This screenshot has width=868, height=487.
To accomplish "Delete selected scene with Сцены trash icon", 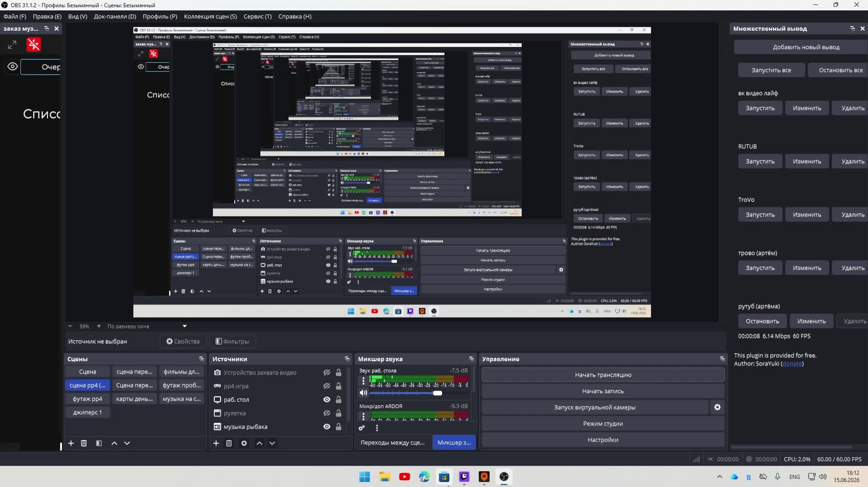I will [x=84, y=443].
